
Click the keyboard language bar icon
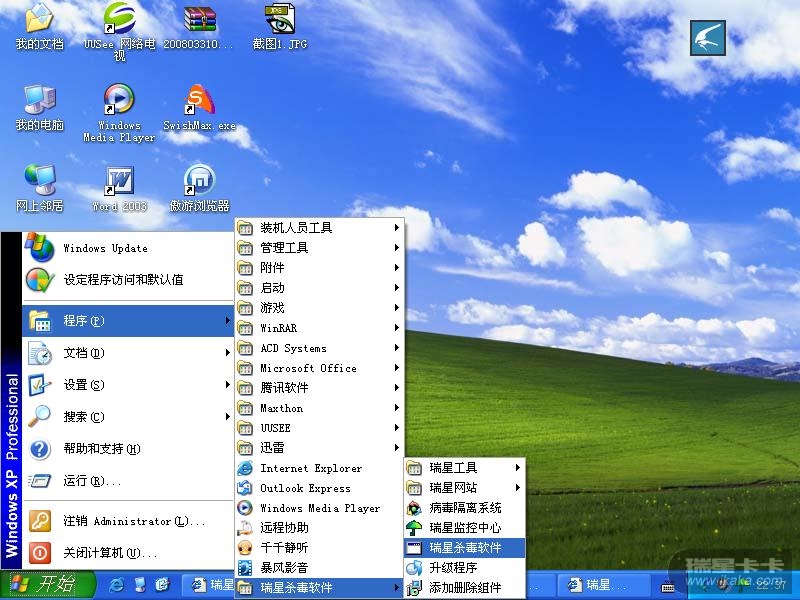(x=667, y=587)
